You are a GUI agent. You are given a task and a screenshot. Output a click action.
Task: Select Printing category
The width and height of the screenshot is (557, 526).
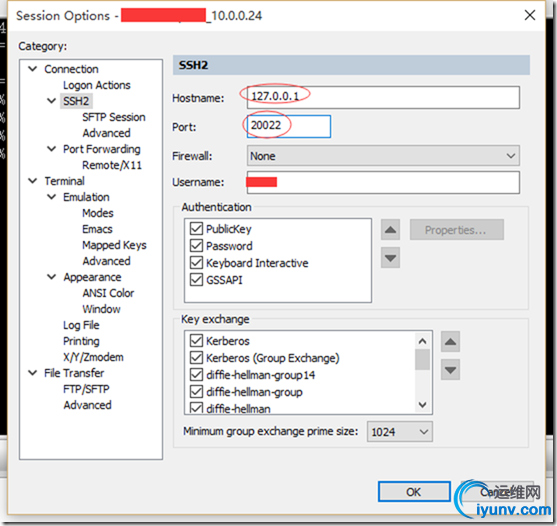81,341
